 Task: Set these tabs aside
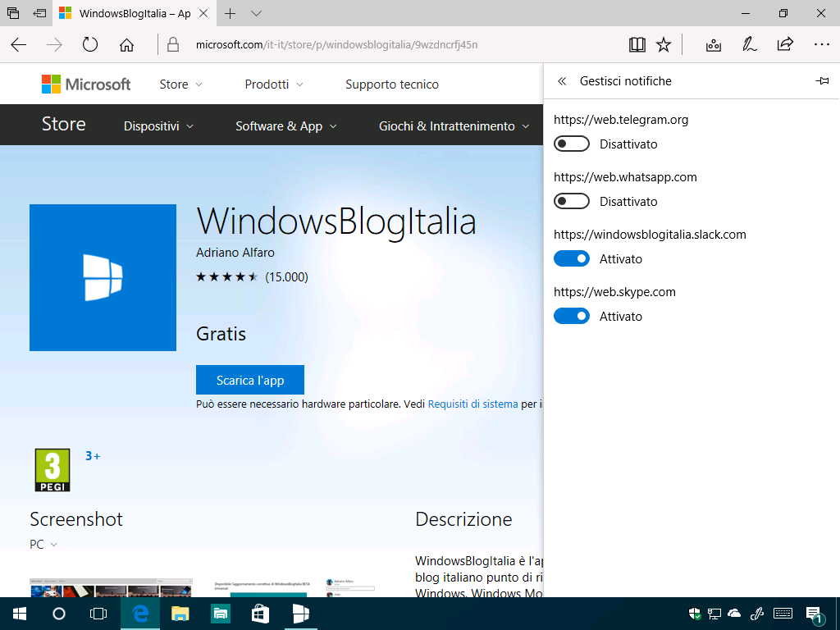[39, 13]
